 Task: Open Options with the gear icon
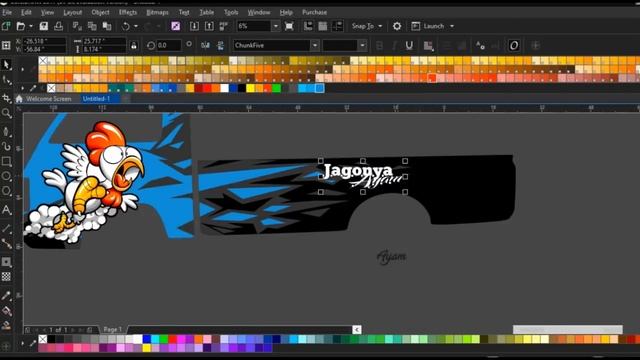coord(397,26)
